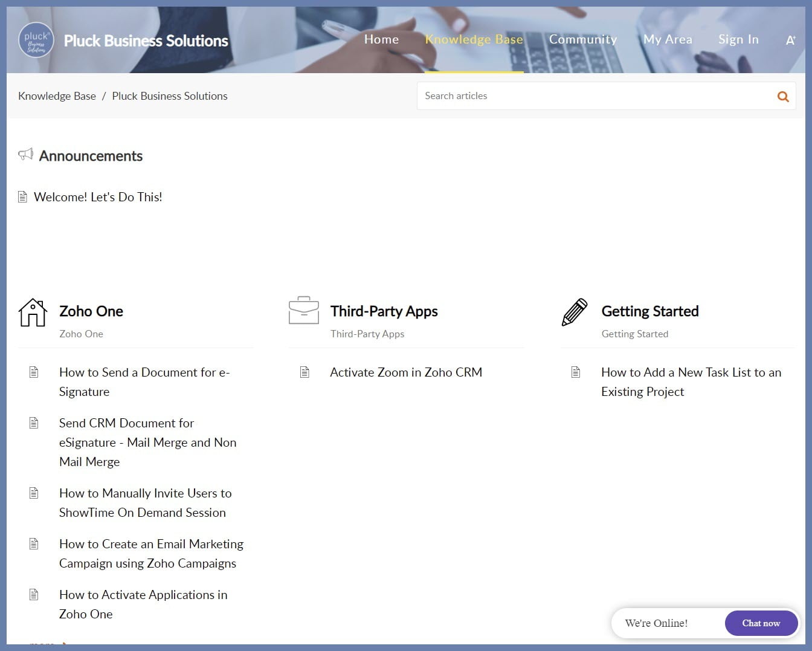Open the Third-Party Apps category heading
The height and width of the screenshot is (651, 812).
[x=384, y=311]
